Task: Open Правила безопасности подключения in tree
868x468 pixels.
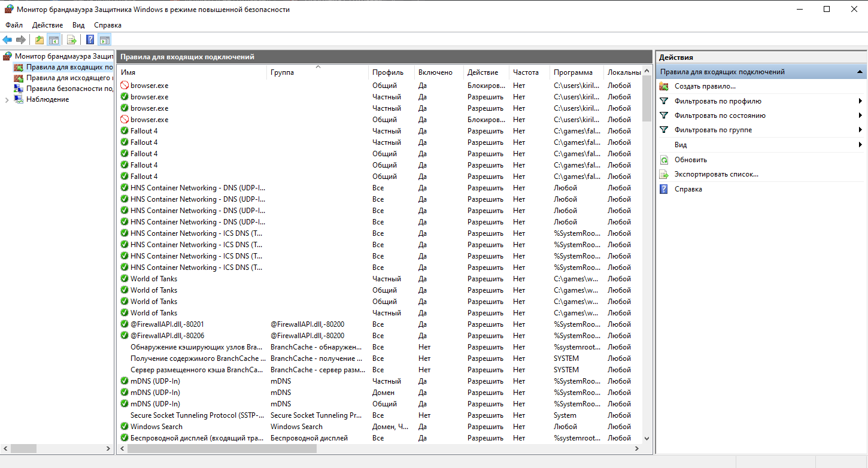Action: (69, 89)
